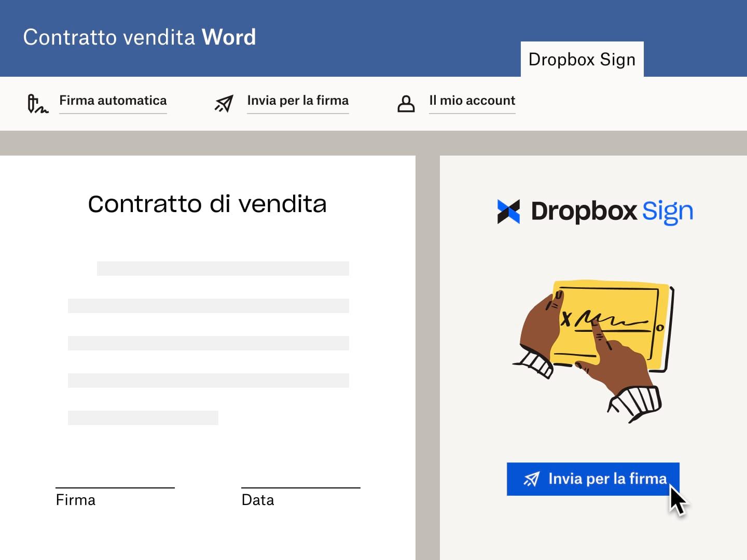The image size is (747, 560).
Task: Click the paper plane icon in toolbar
Action: click(x=224, y=104)
